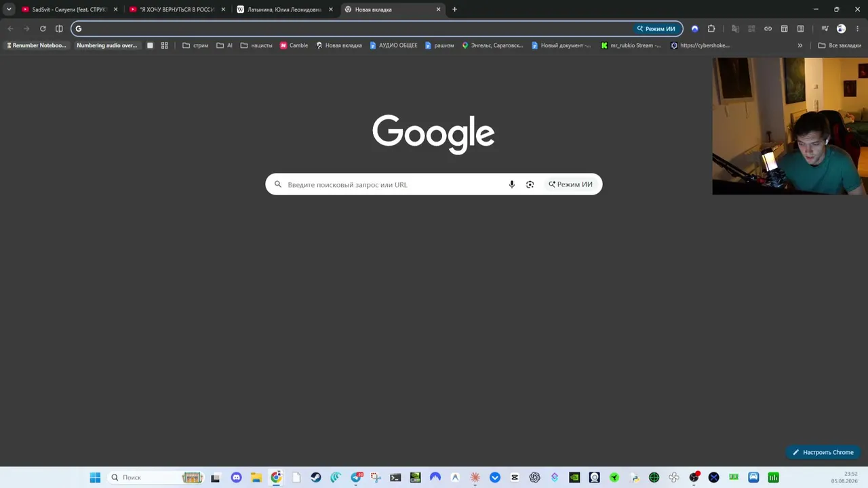Open the 'Numbering audio over...' bookmark
The height and width of the screenshot is (488, 868).
tap(106, 45)
